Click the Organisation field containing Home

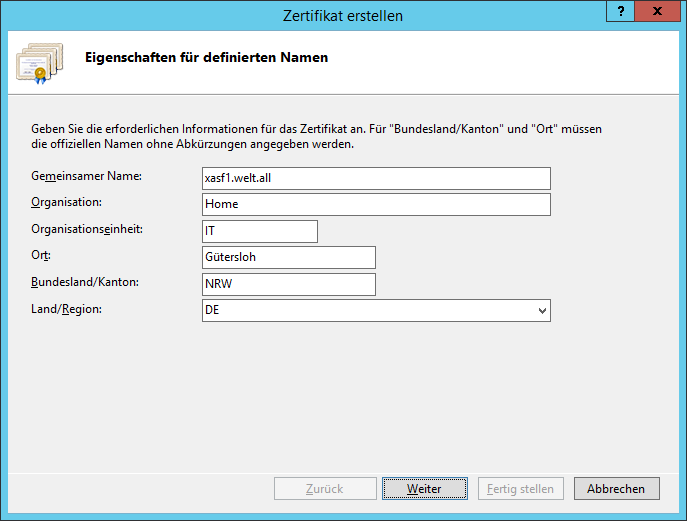376,205
